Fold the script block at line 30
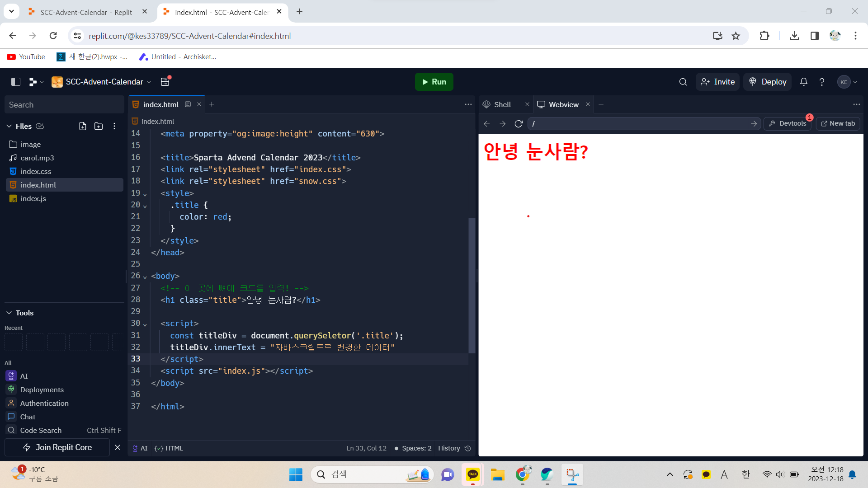 click(145, 324)
